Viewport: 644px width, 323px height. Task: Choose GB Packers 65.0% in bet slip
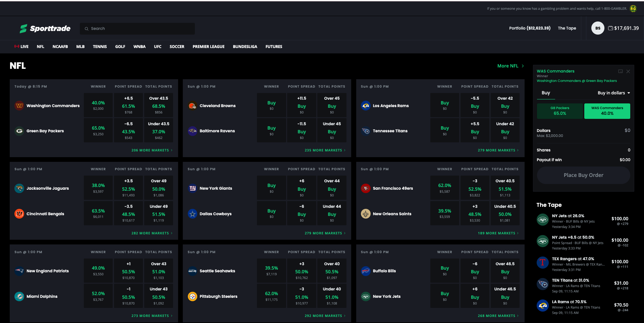(x=560, y=111)
